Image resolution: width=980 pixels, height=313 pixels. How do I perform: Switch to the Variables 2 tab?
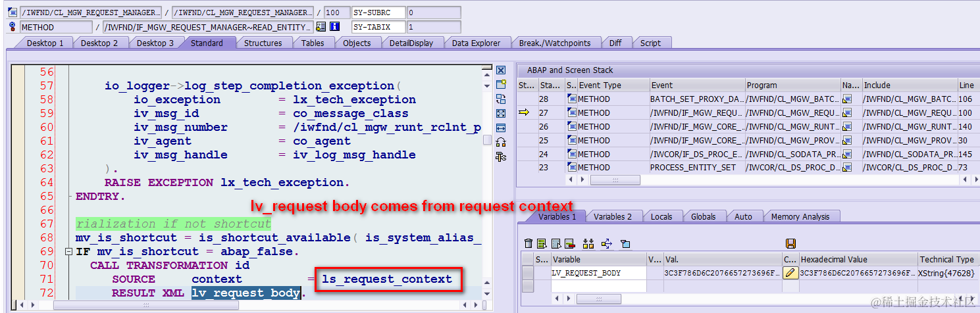click(x=612, y=216)
